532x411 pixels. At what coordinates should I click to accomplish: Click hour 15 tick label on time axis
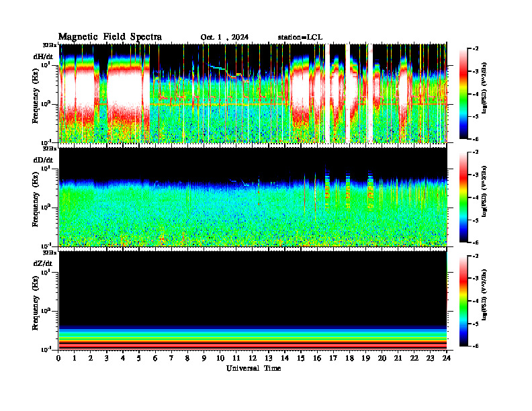pyautogui.click(x=301, y=358)
